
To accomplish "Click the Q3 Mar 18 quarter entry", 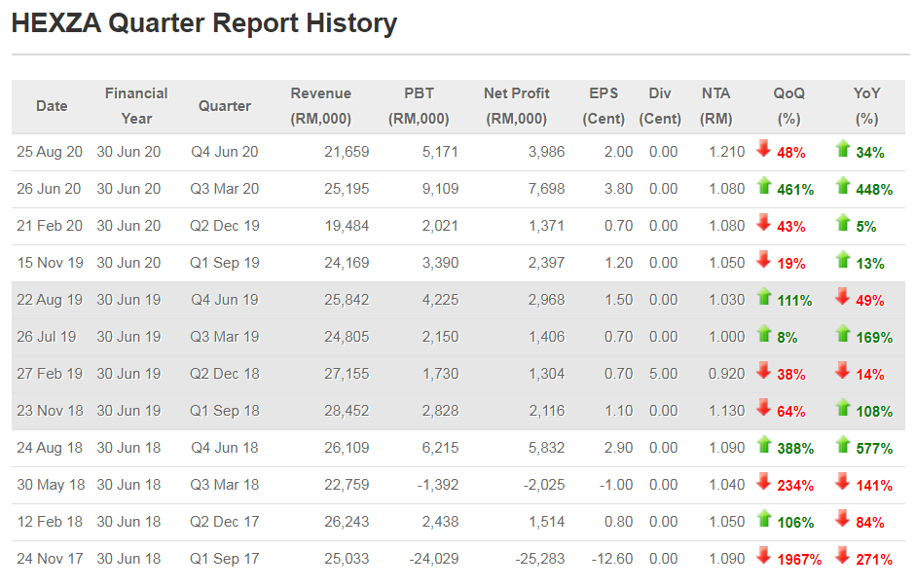I will [224, 485].
